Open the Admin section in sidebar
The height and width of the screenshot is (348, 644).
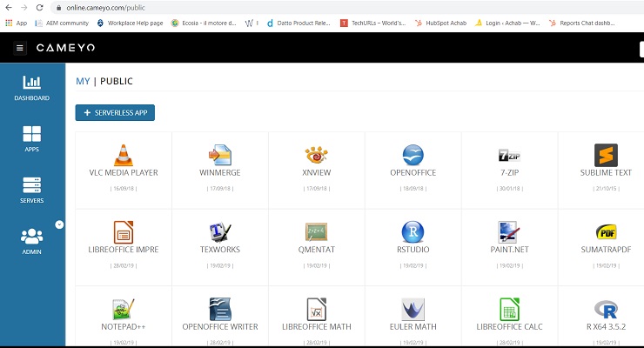pyautogui.click(x=31, y=242)
